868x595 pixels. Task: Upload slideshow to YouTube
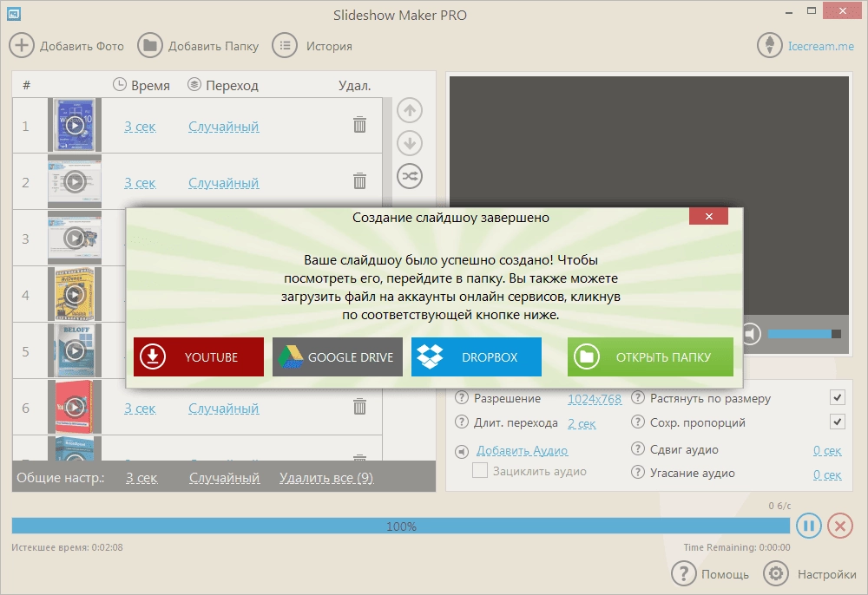199,357
